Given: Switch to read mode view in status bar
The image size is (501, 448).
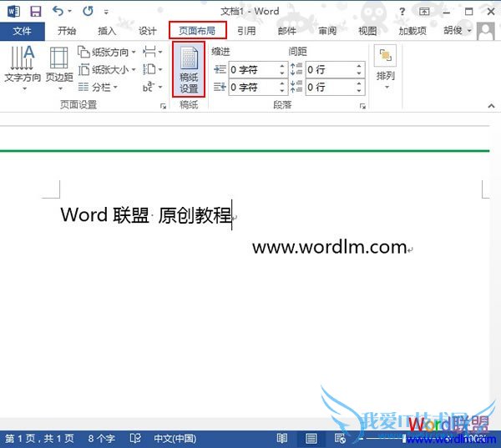Looking at the screenshot, I should tap(282, 439).
